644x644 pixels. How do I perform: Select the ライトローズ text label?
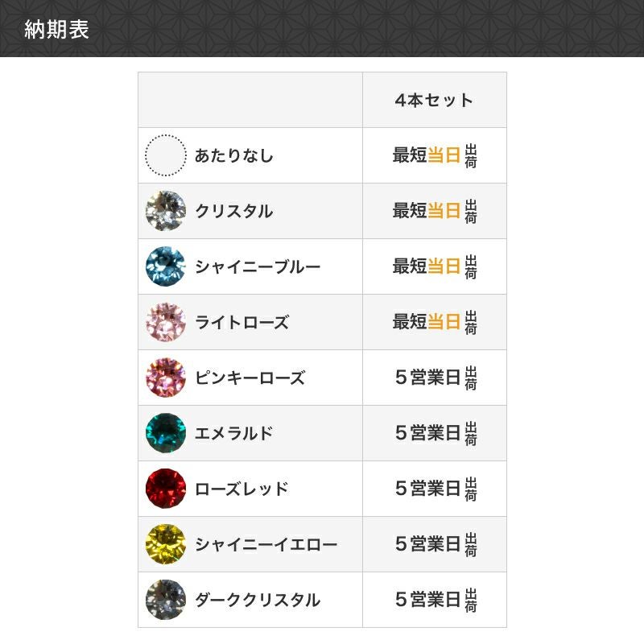242,322
